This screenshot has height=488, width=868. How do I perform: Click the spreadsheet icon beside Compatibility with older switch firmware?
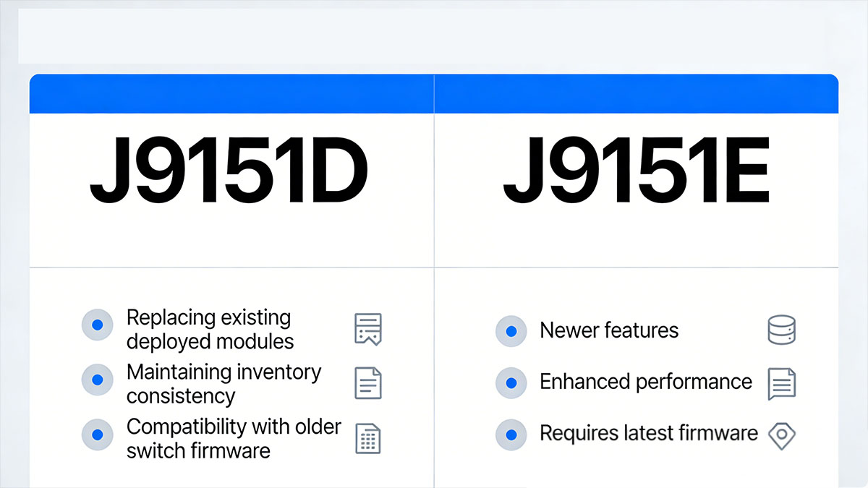click(368, 438)
